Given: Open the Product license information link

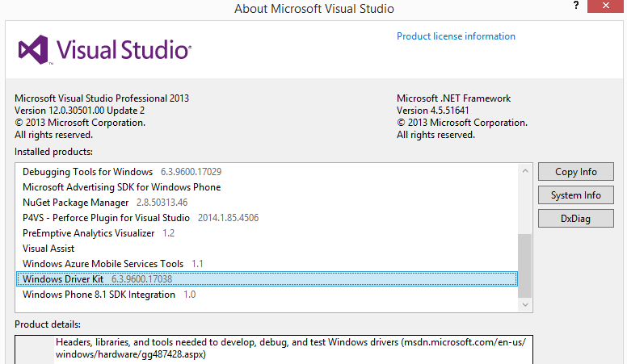Looking at the screenshot, I should pyautogui.click(x=456, y=36).
